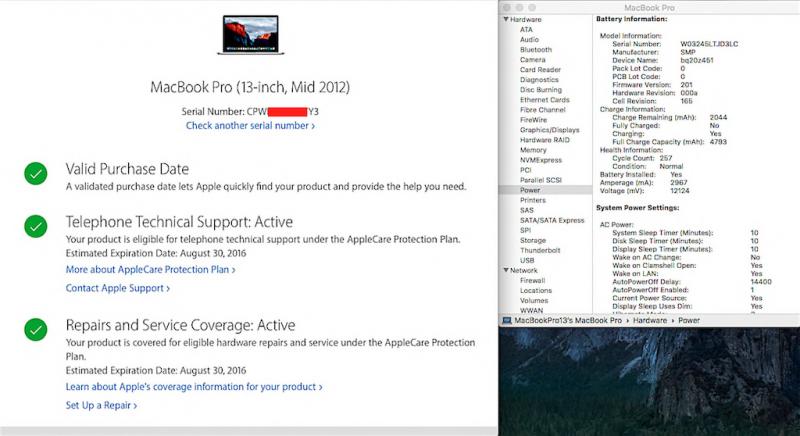This screenshot has width=800, height=436.
Task: Select SAS in the sidebar
Action: click(527, 210)
